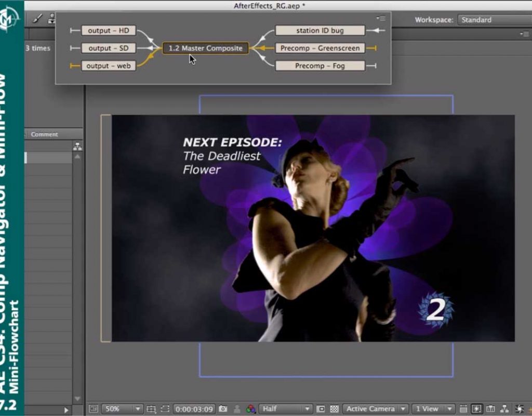Open the Active Camera view dropdown
Image resolution: width=532 pixels, height=416 pixels.
click(375, 409)
